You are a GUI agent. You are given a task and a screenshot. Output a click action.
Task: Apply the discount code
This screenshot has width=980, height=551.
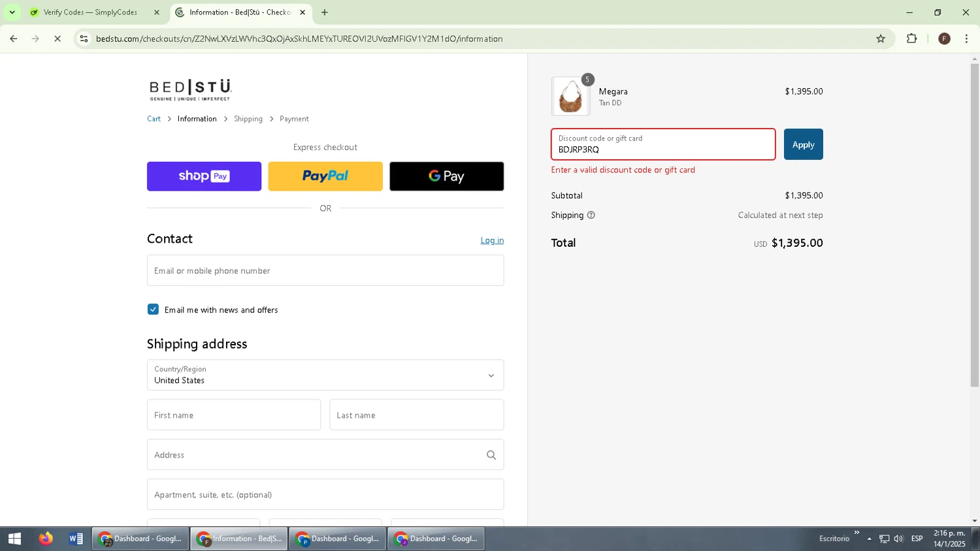pos(804,144)
